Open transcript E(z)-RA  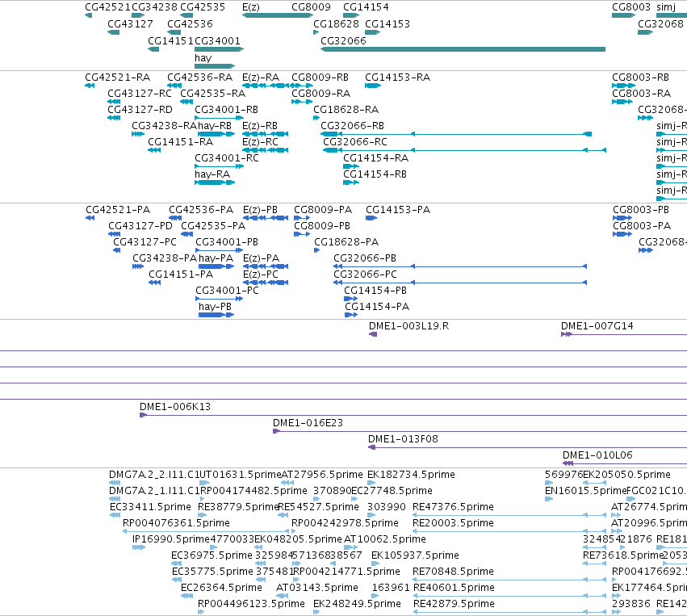pyautogui.click(x=261, y=78)
